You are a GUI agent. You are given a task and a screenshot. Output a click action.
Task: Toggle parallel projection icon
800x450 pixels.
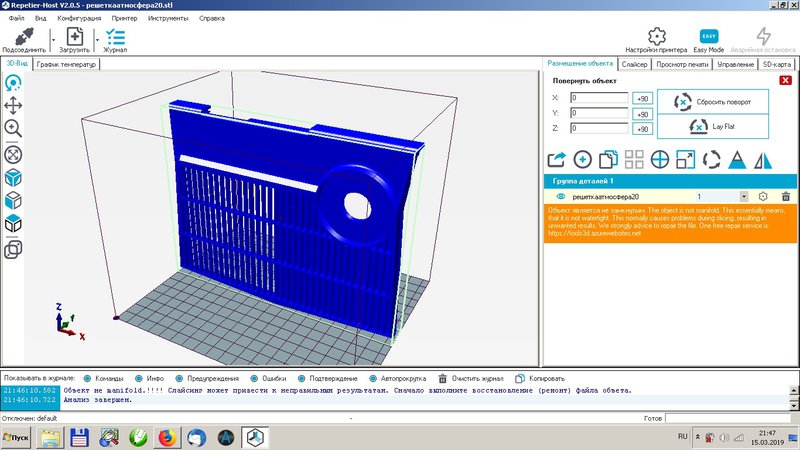tap(13, 249)
